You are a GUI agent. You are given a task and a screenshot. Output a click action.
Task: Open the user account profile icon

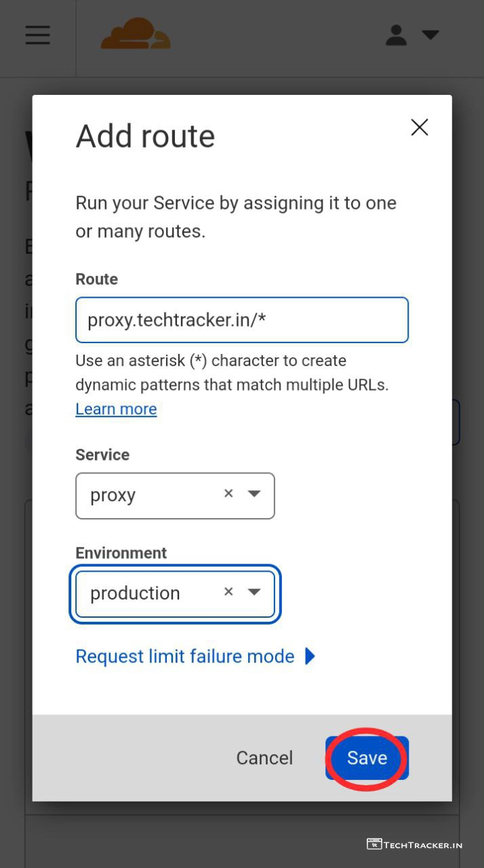click(396, 35)
